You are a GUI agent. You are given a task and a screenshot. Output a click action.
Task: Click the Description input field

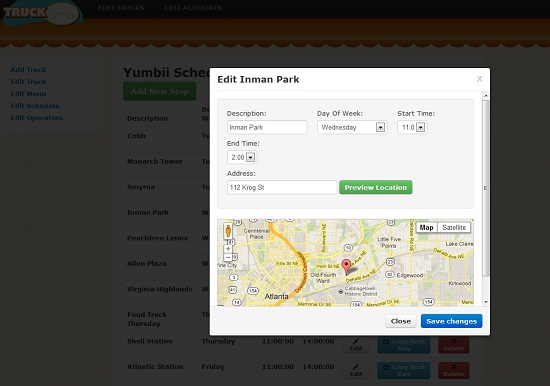267,127
